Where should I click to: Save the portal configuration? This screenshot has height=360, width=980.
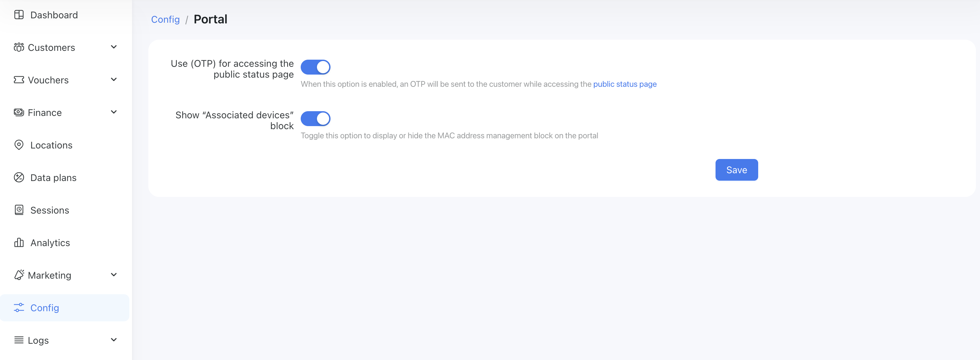736,169
